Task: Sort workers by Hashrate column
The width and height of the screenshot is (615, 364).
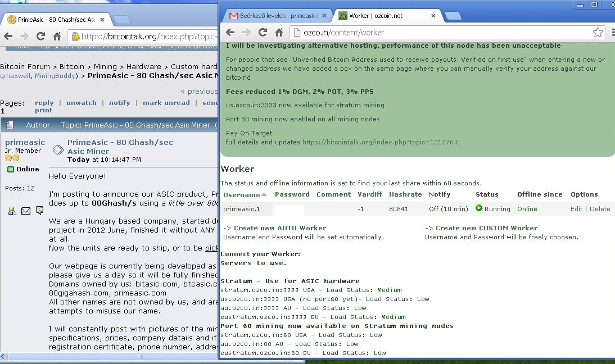Action: [x=405, y=194]
